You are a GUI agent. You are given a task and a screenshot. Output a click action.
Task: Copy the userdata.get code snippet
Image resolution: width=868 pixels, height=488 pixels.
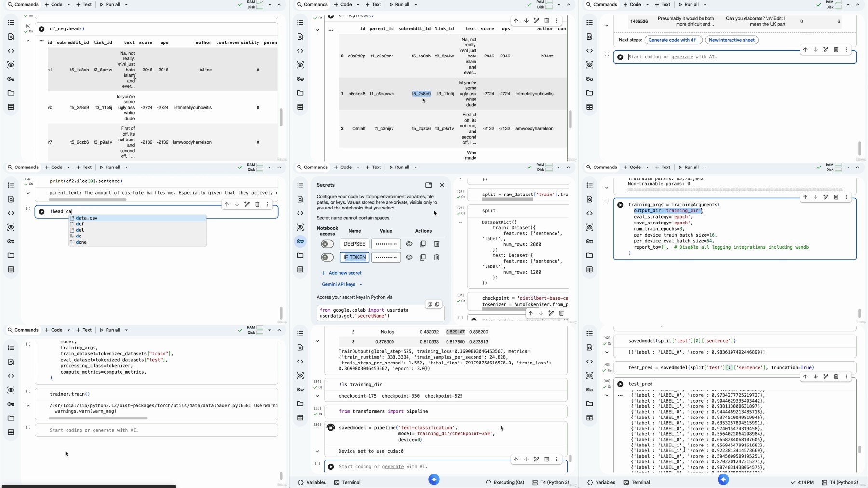[x=437, y=304]
